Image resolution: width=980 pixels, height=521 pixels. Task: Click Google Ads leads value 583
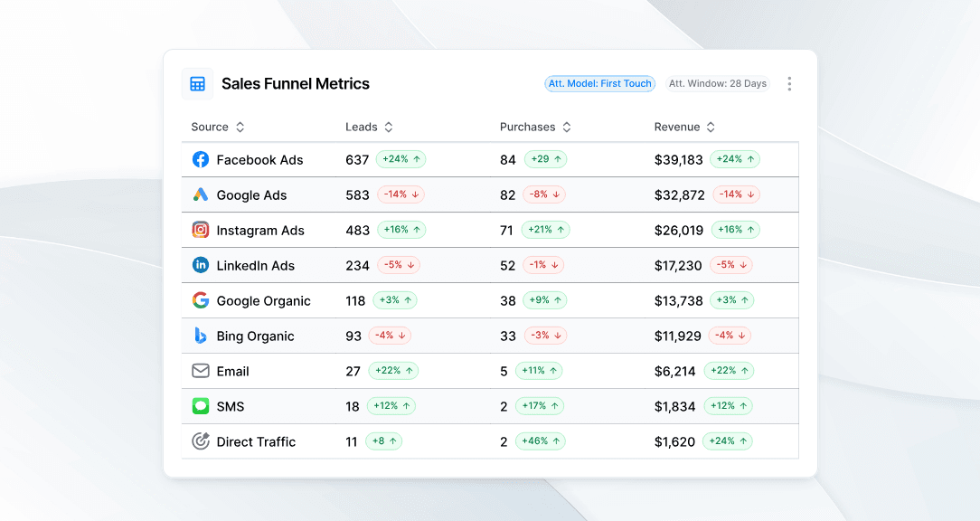point(357,195)
